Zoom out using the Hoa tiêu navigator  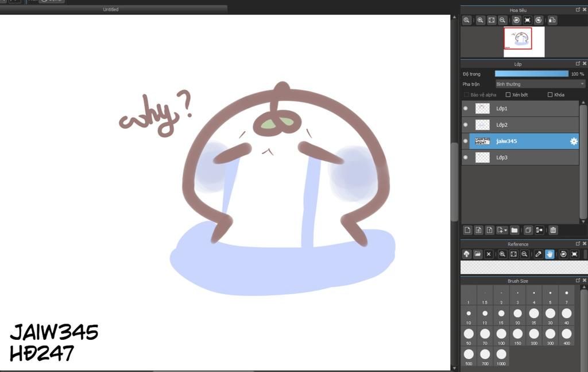coord(502,20)
